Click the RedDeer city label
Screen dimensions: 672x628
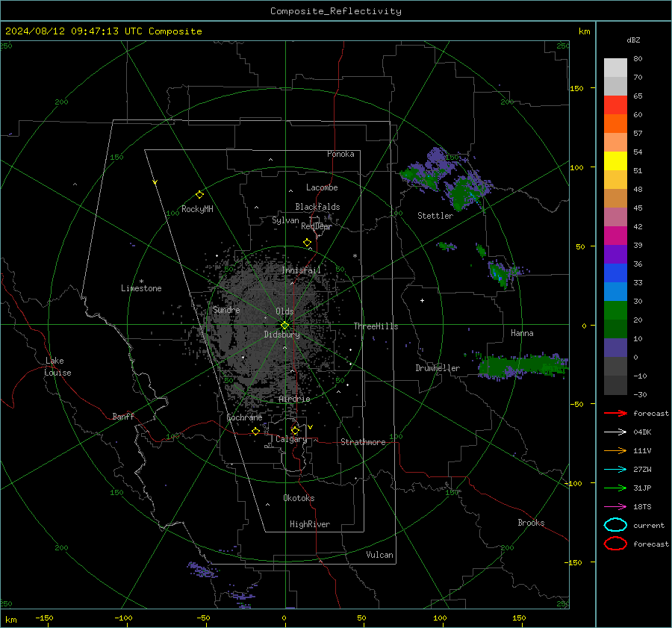click(x=317, y=226)
